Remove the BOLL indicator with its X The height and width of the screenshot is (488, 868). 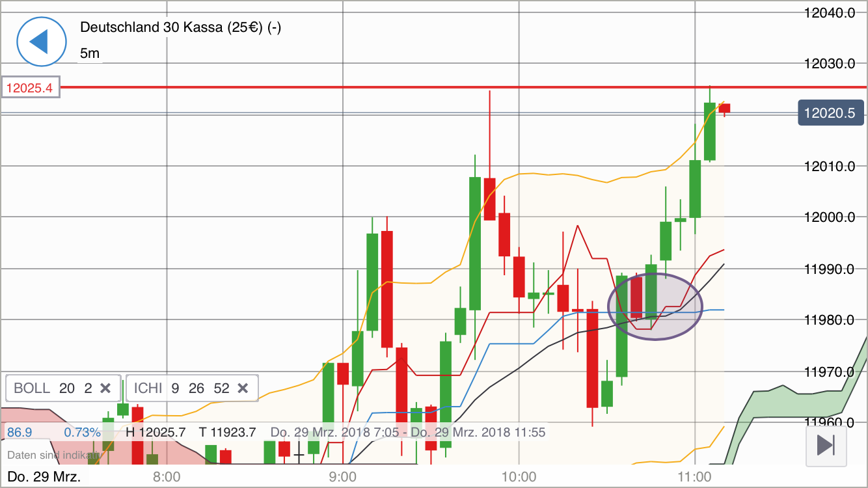[105, 388]
